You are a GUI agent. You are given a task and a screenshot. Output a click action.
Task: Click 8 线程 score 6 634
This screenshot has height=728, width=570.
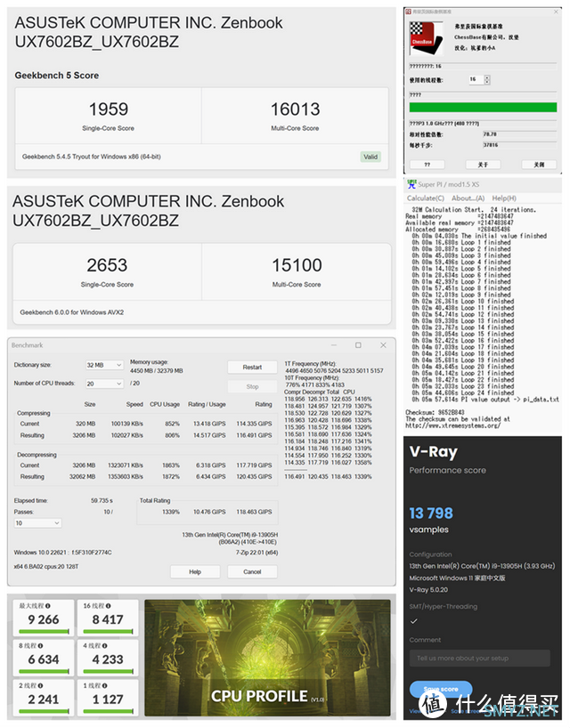tap(44, 659)
